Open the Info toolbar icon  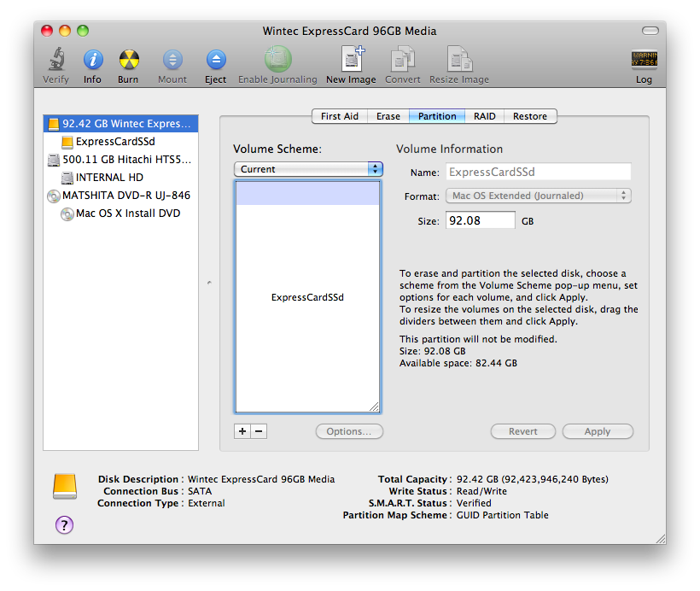pyautogui.click(x=93, y=60)
